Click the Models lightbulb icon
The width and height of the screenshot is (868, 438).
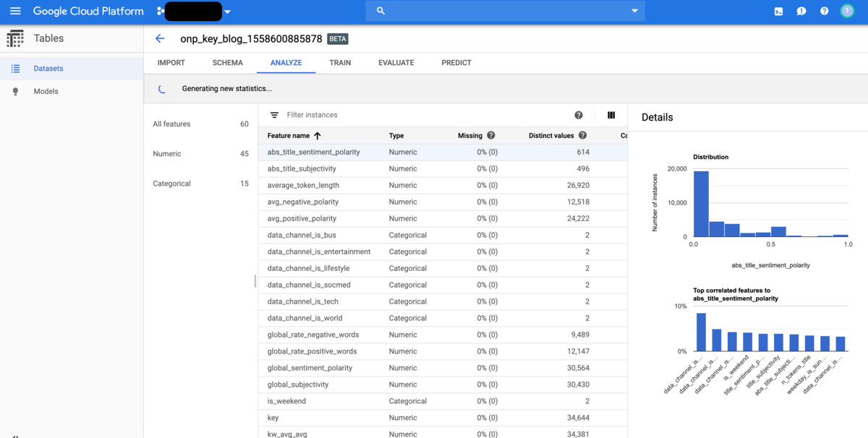(x=15, y=92)
